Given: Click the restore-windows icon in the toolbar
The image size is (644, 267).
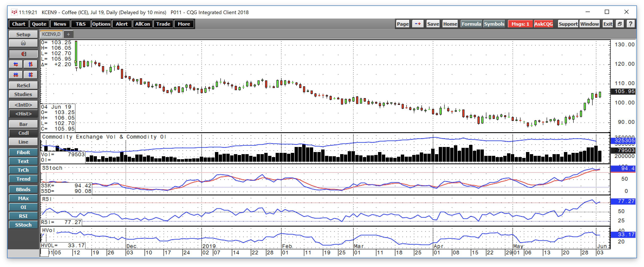Looking at the screenshot, I should coord(620,24).
